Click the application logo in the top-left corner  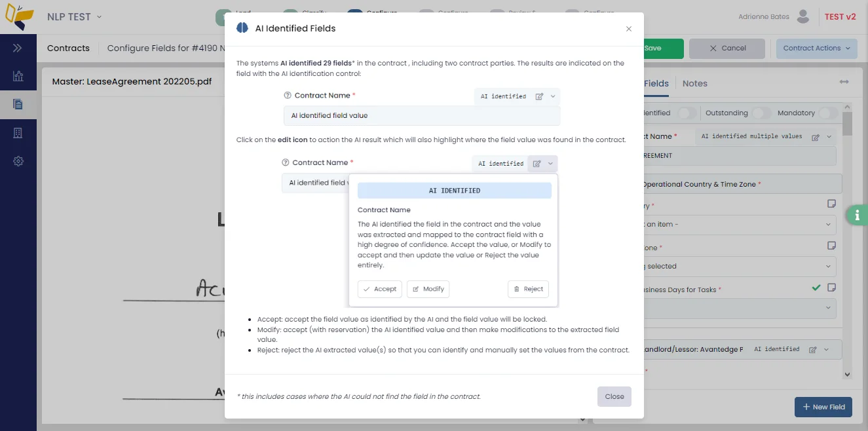click(x=18, y=16)
